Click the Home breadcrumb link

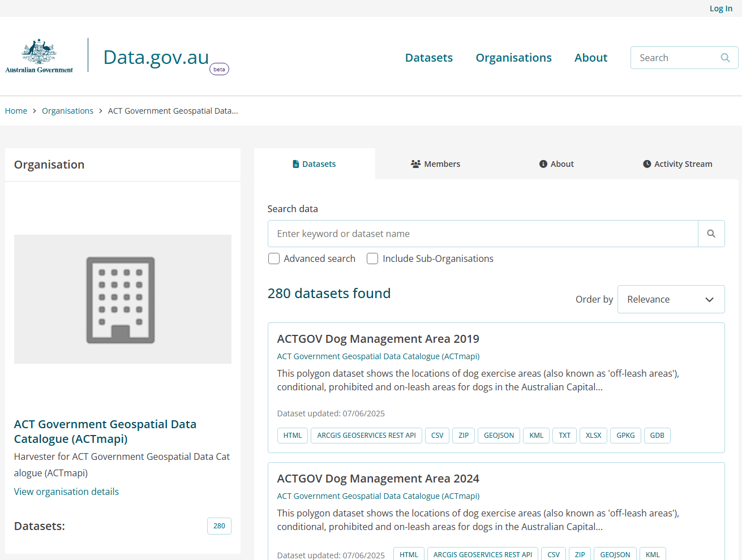tap(16, 111)
